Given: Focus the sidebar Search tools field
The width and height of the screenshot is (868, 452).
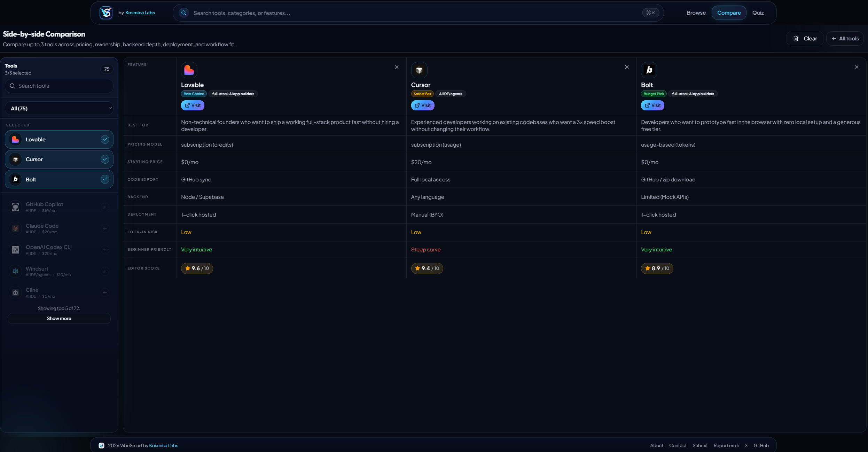Looking at the screenshot, I should (x=59, y=86).
